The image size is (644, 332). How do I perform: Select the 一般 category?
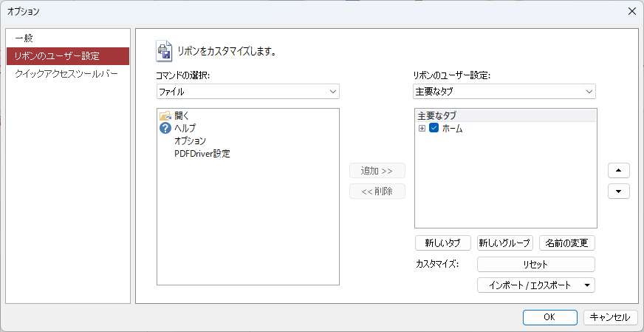68,38
